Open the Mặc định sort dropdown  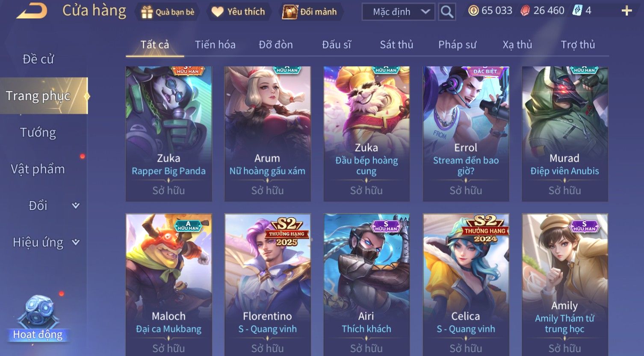398,12
